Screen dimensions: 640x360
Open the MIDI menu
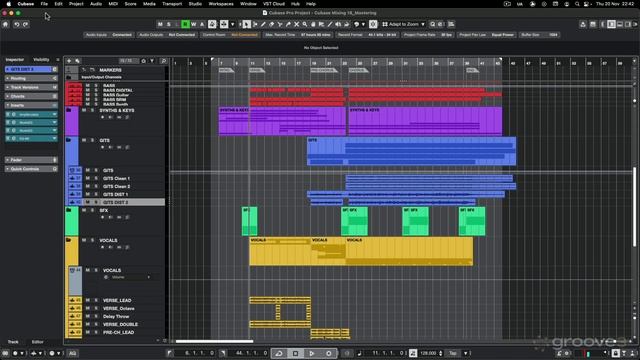113,4
